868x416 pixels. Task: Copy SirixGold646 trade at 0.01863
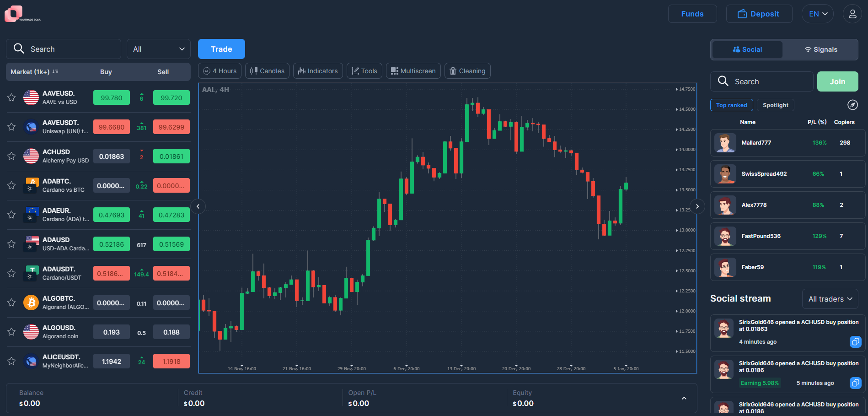[x=855, y=341]
